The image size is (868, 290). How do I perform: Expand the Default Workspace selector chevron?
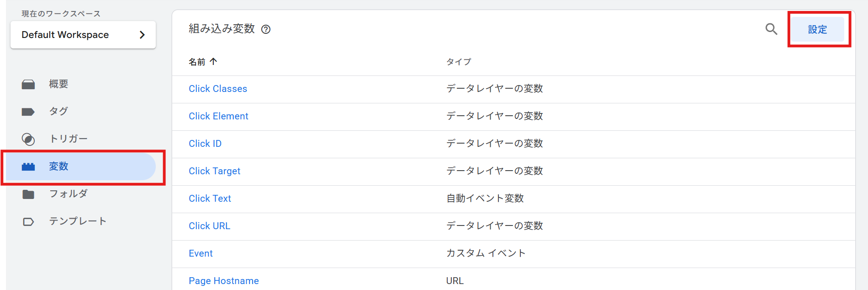tap(142, 35)
